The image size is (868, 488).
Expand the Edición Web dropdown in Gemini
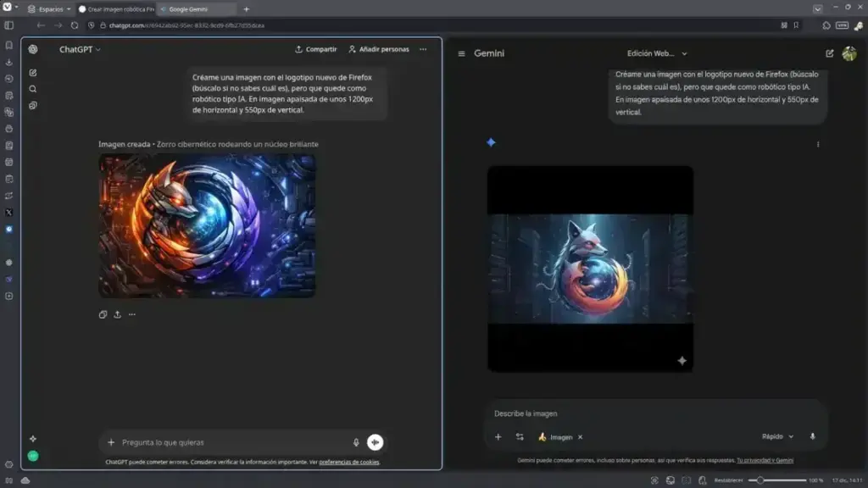[657, 53]
